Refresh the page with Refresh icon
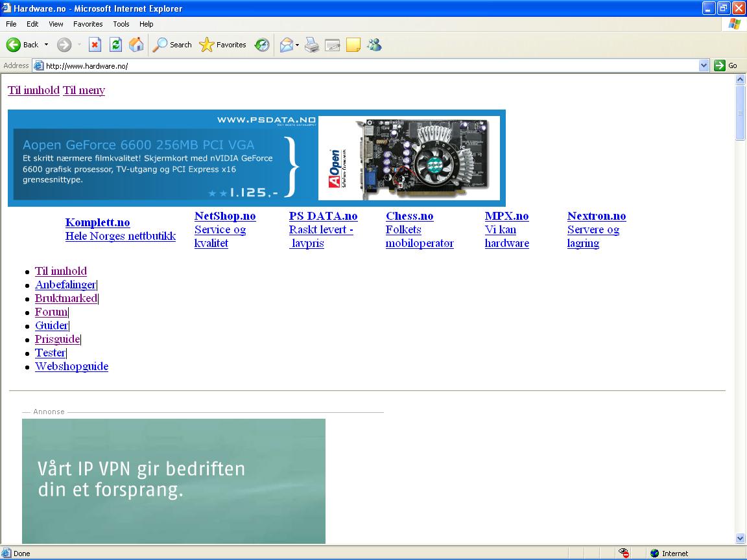 (x=115, y=45)
